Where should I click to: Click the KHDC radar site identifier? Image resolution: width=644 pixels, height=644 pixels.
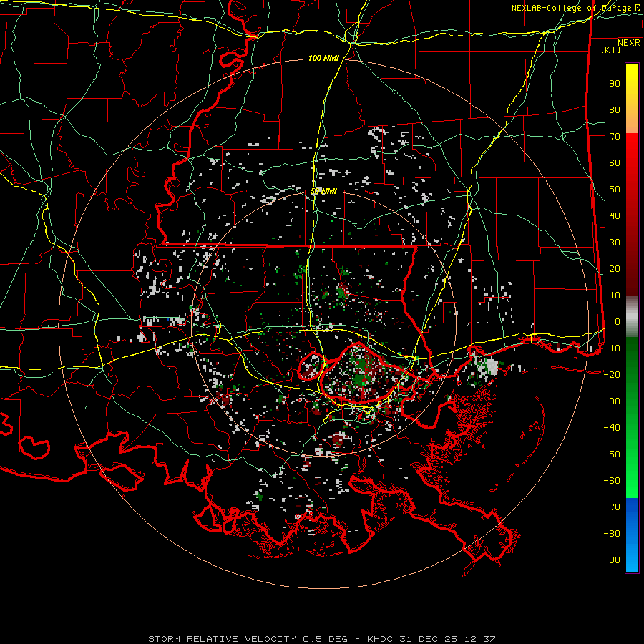380,639
